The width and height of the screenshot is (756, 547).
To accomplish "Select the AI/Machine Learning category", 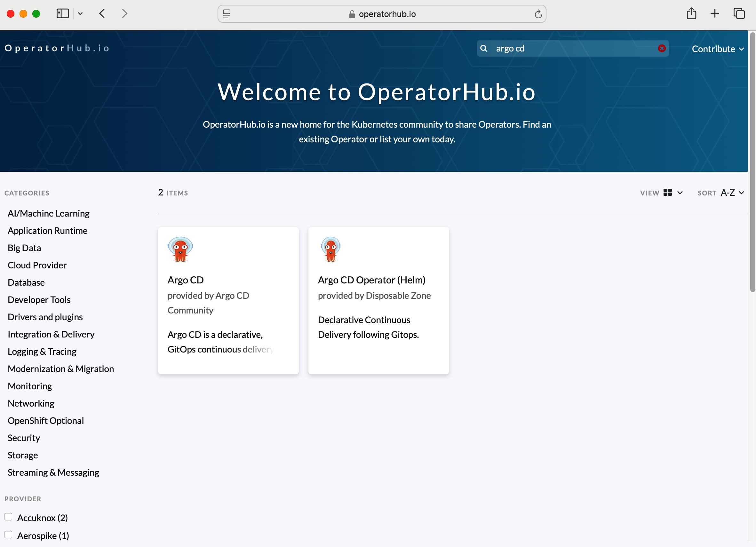I will pyautogui.click(x=49, y=213).
